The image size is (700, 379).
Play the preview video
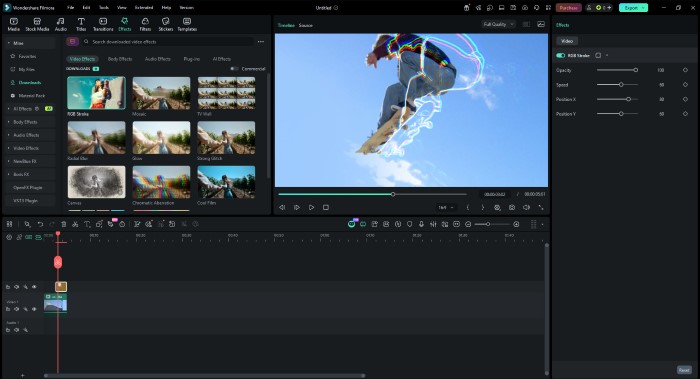click(x=311, y=208)
